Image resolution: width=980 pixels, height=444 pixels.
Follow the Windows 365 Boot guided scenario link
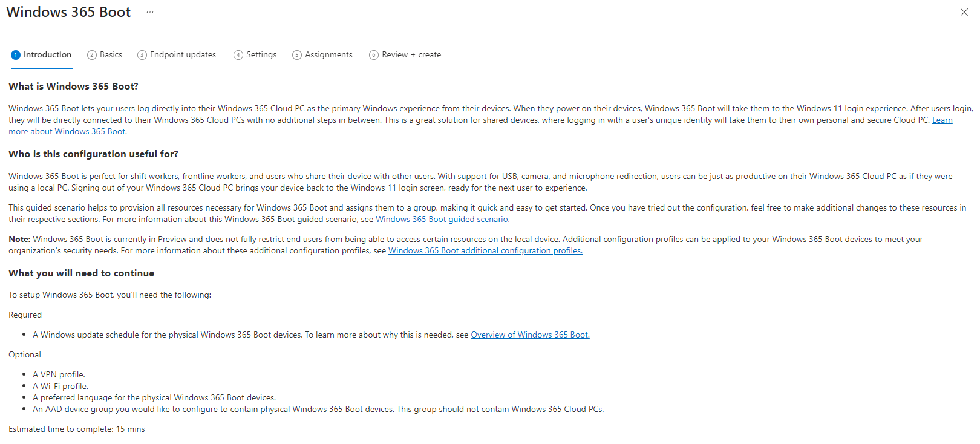(443, 219)
